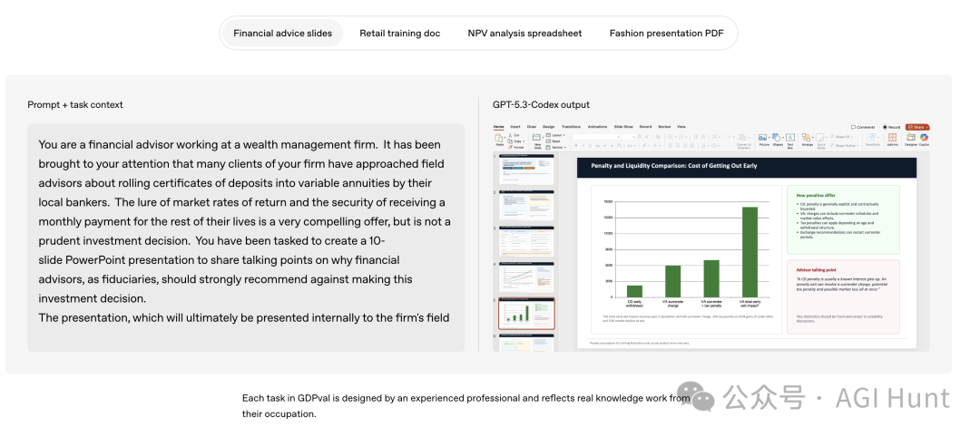Click the tallest bar, VA total early exit impact
This screenshot has height=437, width=980.
750,251
